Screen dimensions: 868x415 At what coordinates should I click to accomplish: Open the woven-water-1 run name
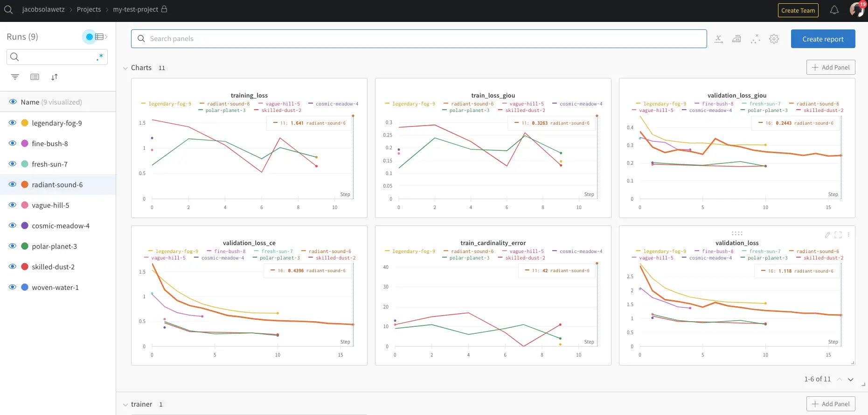click(56, 287)
